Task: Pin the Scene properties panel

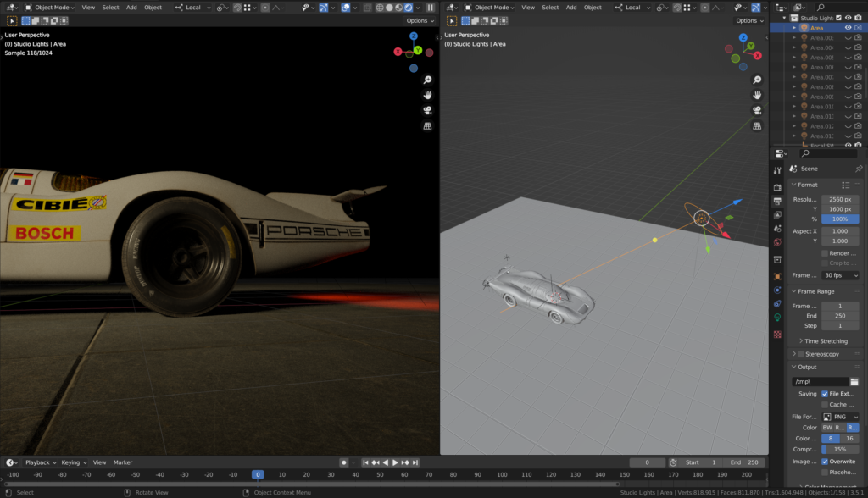Action: click(x=858, y=169)
